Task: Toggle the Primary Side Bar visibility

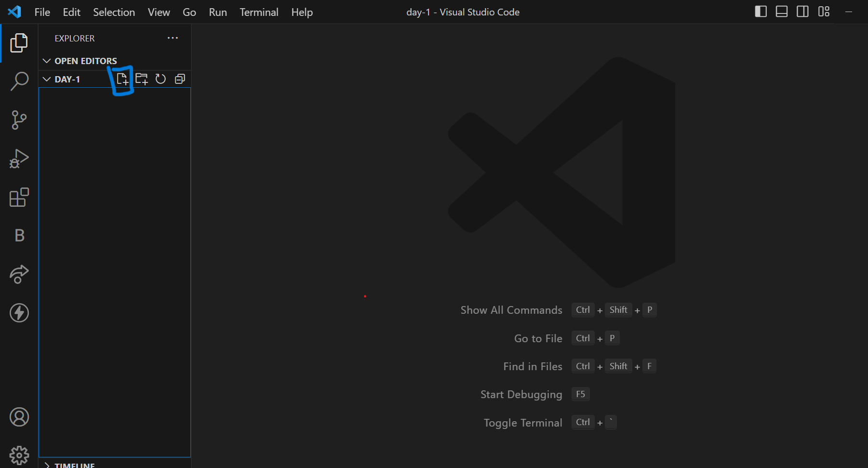Action: [x=761, y=11]
